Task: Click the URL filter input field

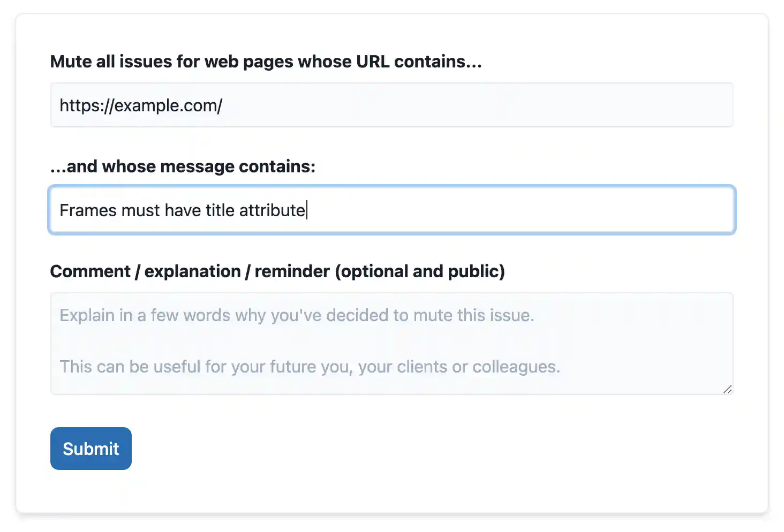Action: pos(391,105)
